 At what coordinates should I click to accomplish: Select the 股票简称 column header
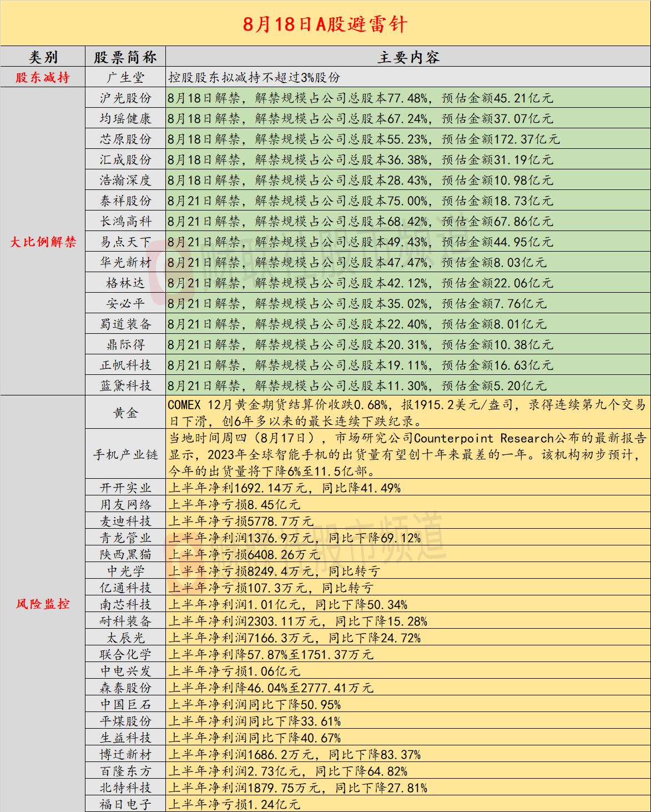click(x=125, y=57)
